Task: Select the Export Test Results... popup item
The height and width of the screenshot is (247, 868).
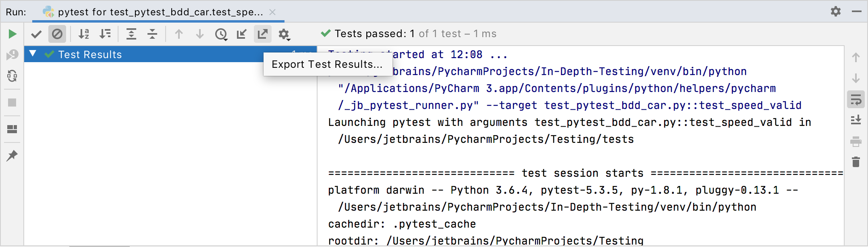Action: coord(327,65)
